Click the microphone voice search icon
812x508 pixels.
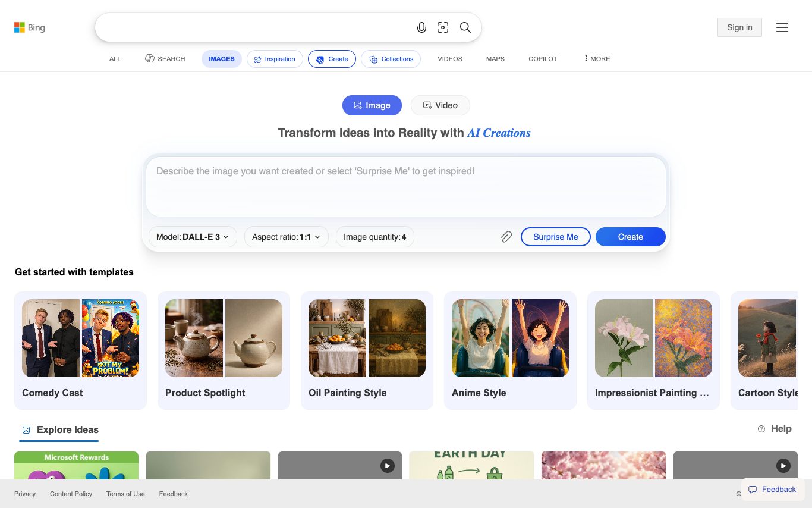(x=421, y=27)
